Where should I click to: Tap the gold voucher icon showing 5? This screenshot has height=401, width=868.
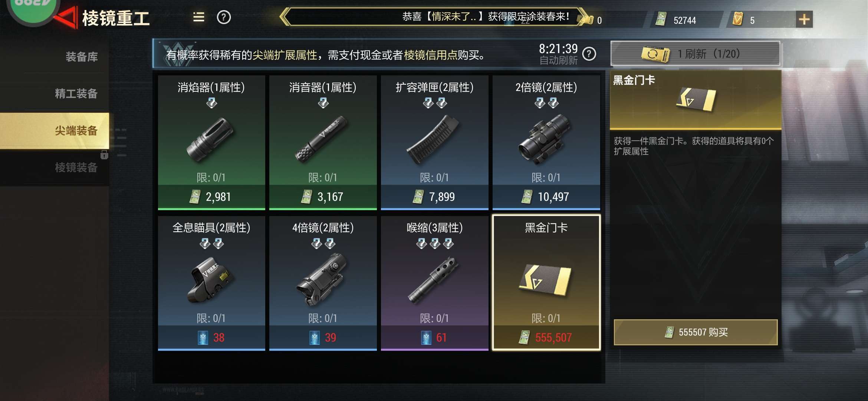point(738,19)
